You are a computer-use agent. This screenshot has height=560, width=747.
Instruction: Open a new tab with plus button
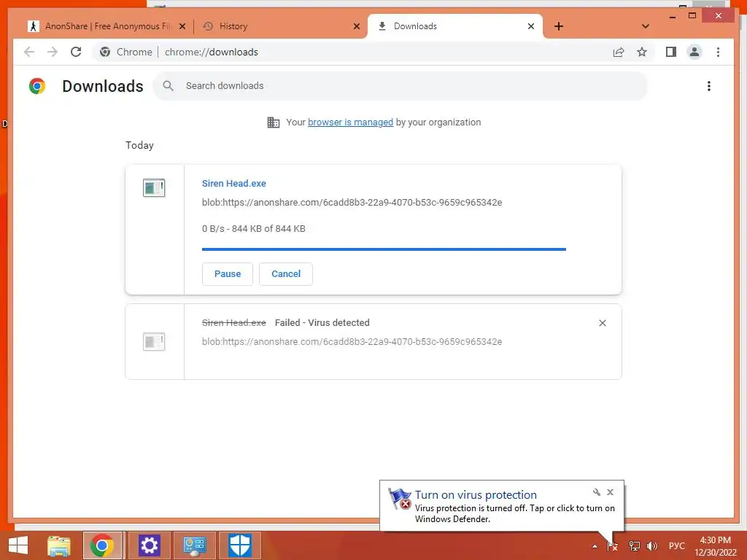pyautogui.click(x=559, y=26)
